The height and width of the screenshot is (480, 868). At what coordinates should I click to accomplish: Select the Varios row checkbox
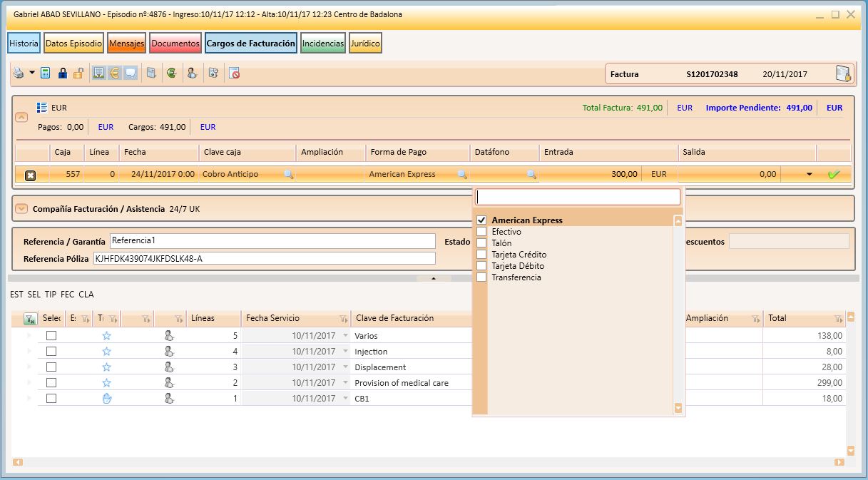(51, 335)
